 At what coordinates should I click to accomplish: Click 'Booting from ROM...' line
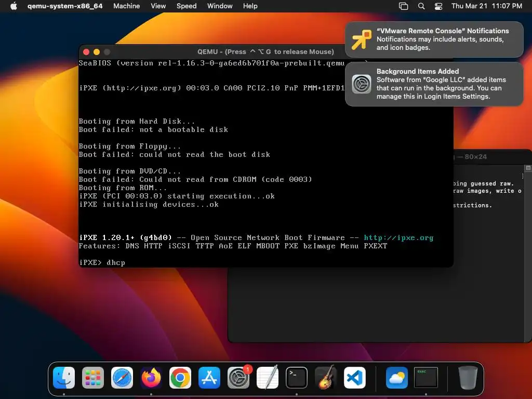123,188
